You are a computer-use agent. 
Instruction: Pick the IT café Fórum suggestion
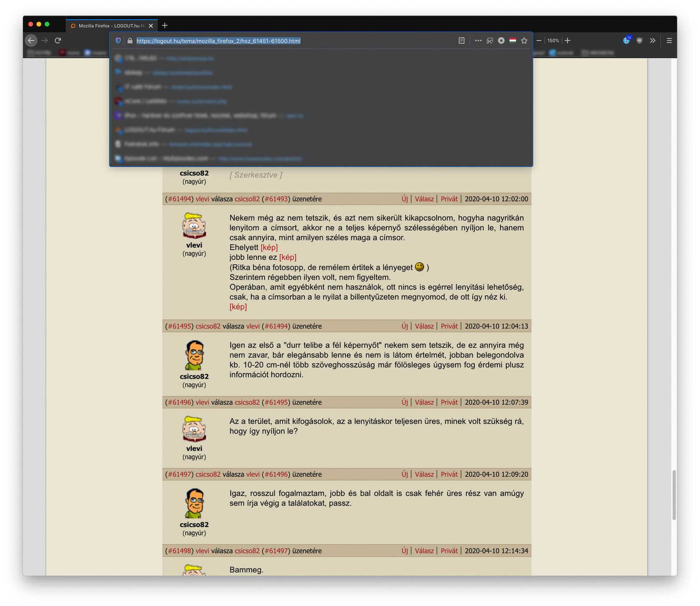point(321,87)
